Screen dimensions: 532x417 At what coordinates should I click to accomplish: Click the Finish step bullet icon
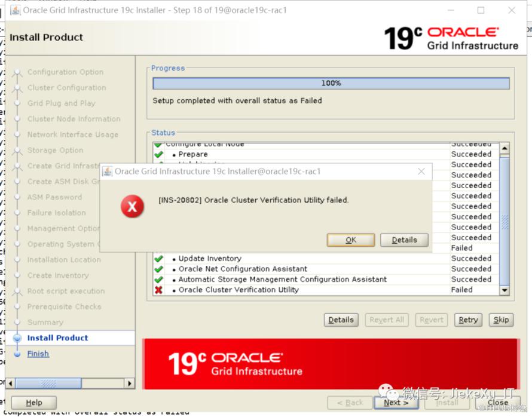pyautogui.click(x=17, y=354)
